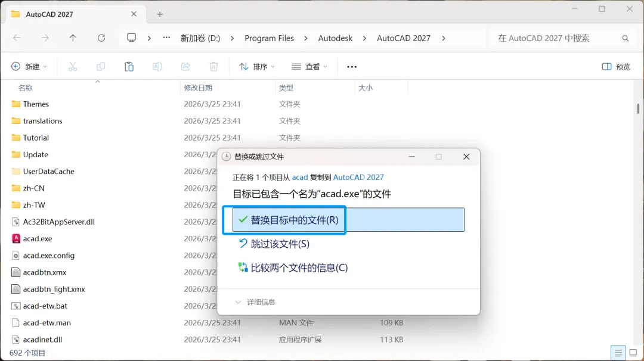The image size is (644, 361).
Task: Click the search magnifier icon
Action: [625, 38]
